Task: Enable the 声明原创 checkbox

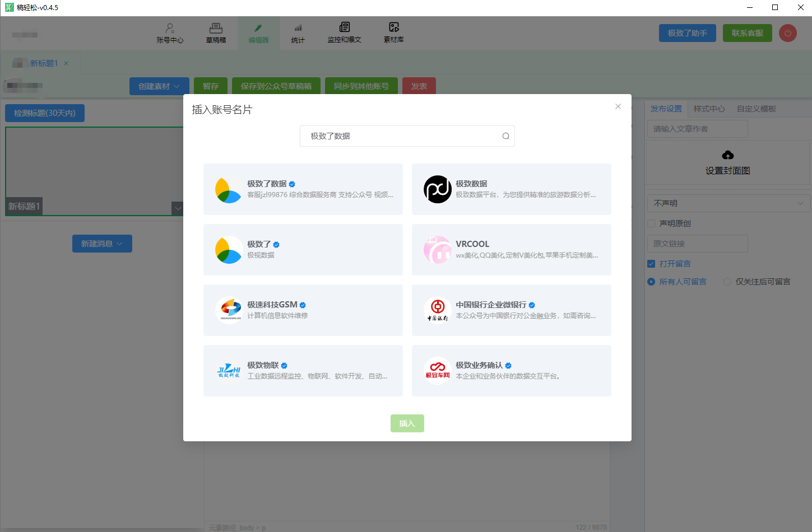Action: [x=651, y=223]
